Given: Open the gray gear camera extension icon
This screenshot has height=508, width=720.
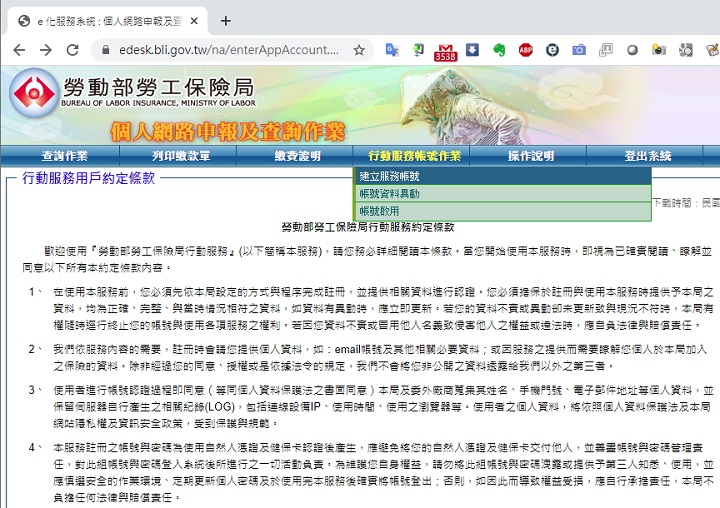Looking at the screenshot, I should point(686,50).
